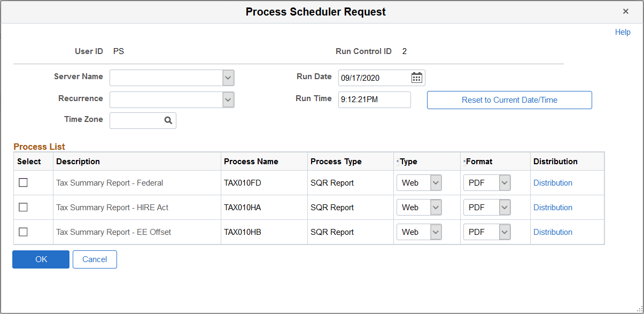Open Distribution settings for TAX010FD
644x314 pixels.
[553, 182]
